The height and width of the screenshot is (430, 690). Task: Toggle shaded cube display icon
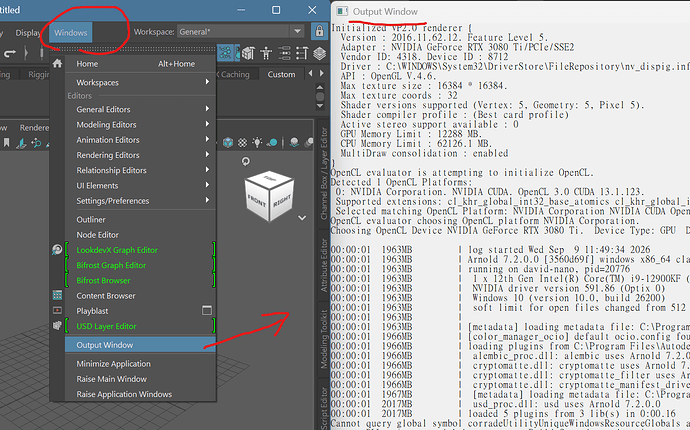228,142
